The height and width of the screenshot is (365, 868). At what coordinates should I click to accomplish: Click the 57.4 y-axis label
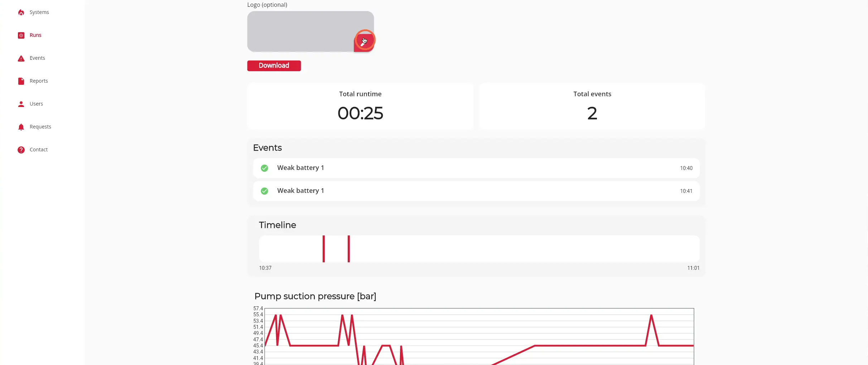[258, 308]
